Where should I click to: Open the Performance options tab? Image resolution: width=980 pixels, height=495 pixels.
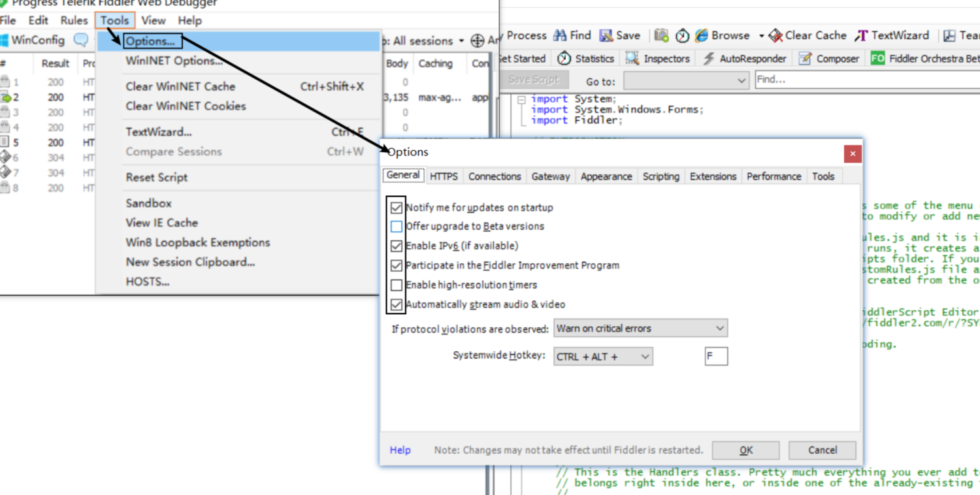774,176
